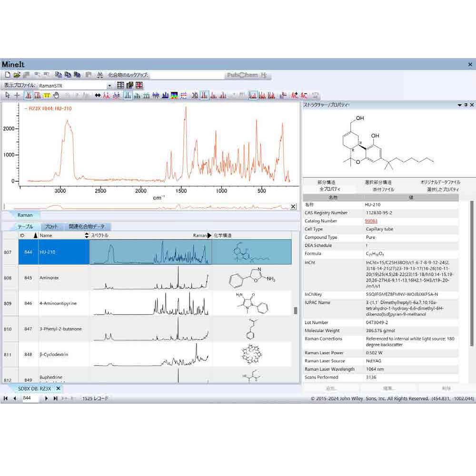This screenshot has width=476, height=476.
Task: Open the オリジナルデータファイル tab
Action: click(x=440, y=182)
